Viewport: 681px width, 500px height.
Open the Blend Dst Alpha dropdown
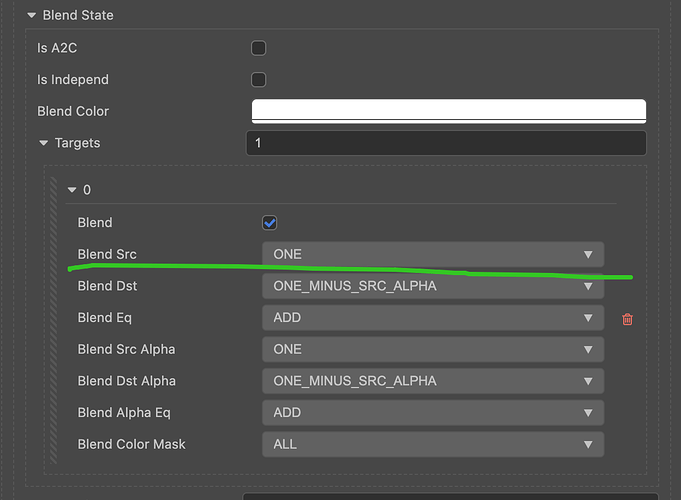[x=433, y=381]
